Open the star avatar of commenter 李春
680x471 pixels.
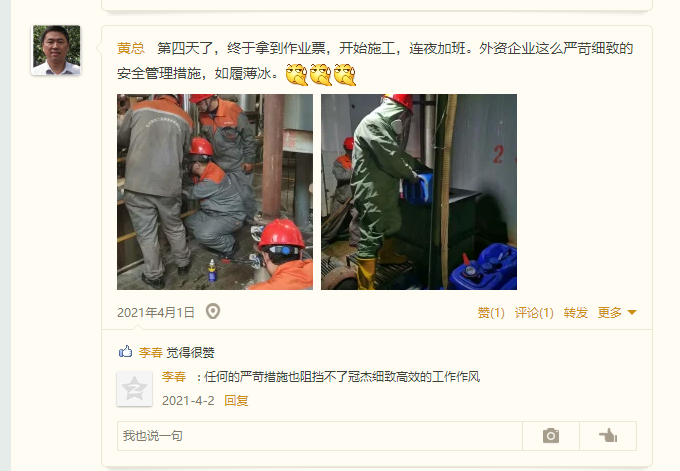coord(134,389)
